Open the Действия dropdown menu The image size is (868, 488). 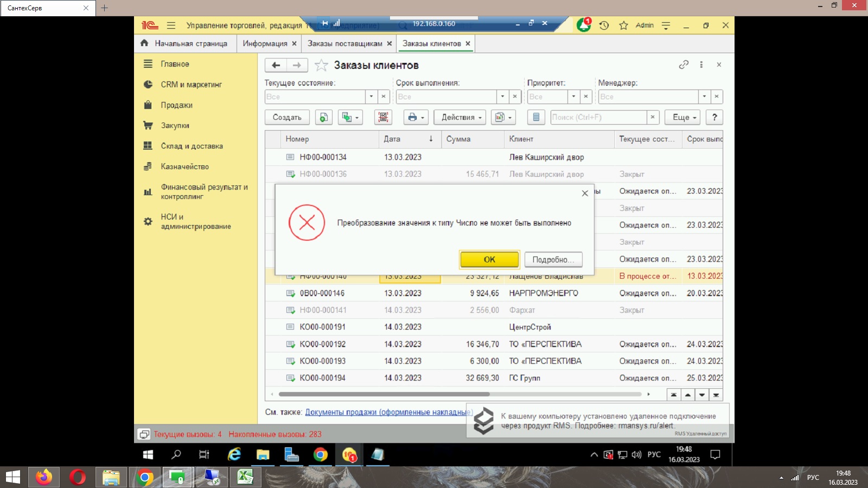(459, 117)
